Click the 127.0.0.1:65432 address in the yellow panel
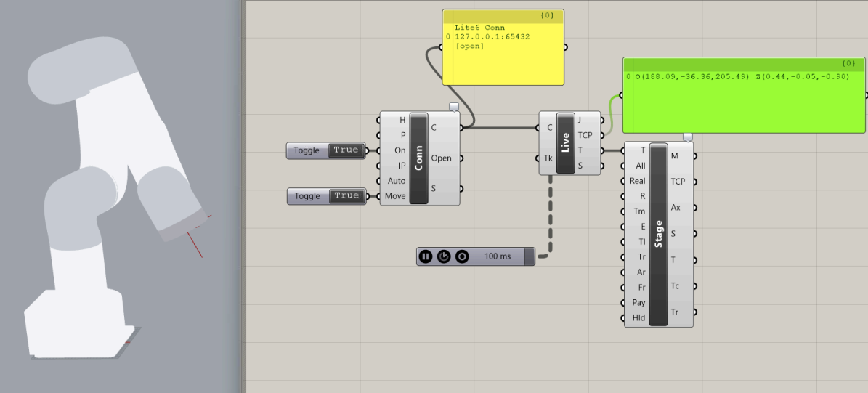The height and width of the screenshot is (393, 868). (x=492, y=36)
